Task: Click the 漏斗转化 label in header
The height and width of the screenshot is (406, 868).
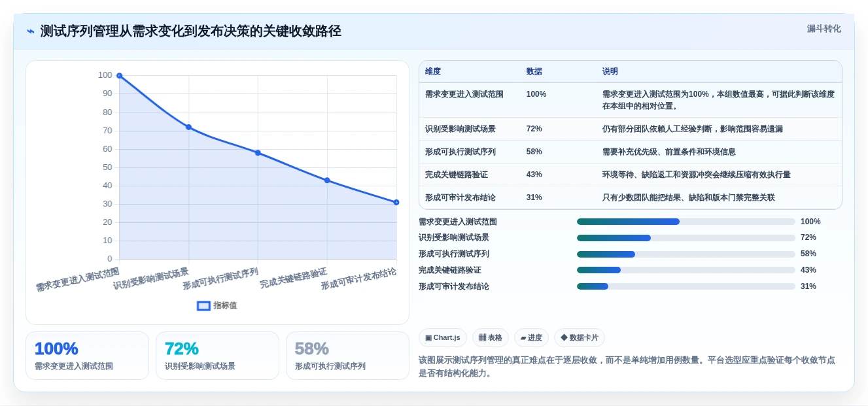Action: click(824, 29)
